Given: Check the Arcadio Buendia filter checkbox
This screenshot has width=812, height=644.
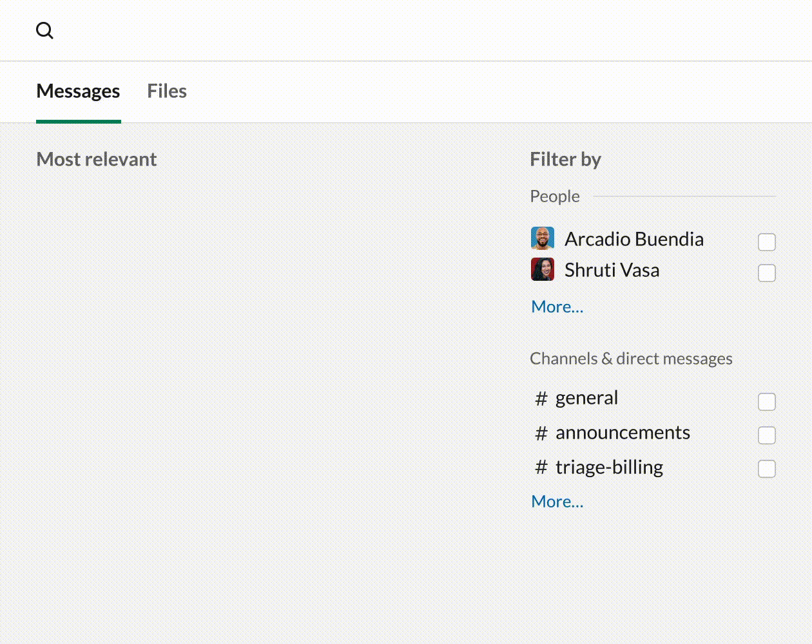Looking at the screenshot, I should [767, 242].
